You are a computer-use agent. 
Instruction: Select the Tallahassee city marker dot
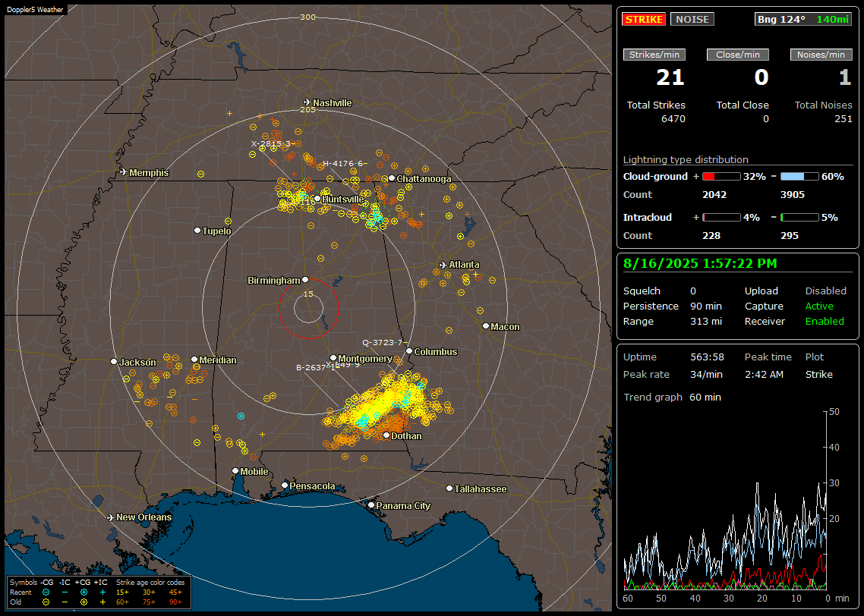click(449, 489)
